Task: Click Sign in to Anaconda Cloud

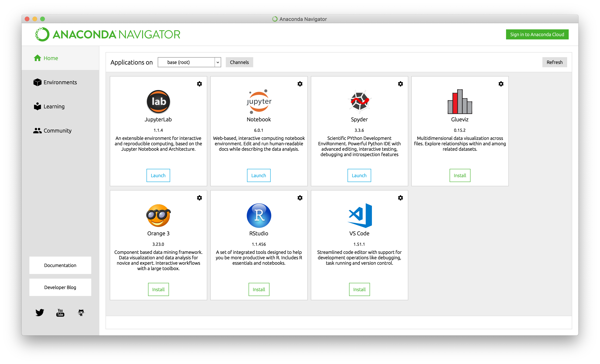Action: pyautogui.click(x=537, y=35)
